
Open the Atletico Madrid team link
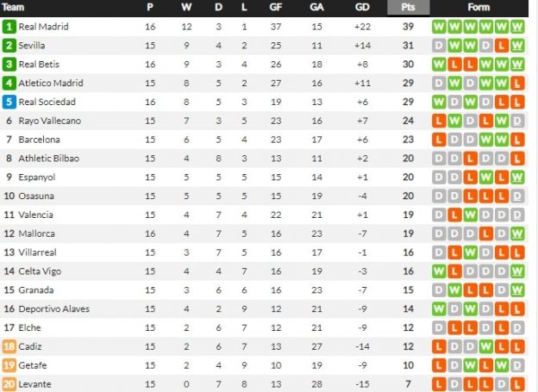click(x=51, y=83)
